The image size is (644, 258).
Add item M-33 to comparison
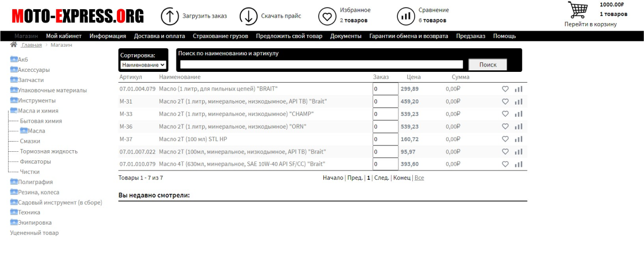pyautogui.click(x=519, y=114)
